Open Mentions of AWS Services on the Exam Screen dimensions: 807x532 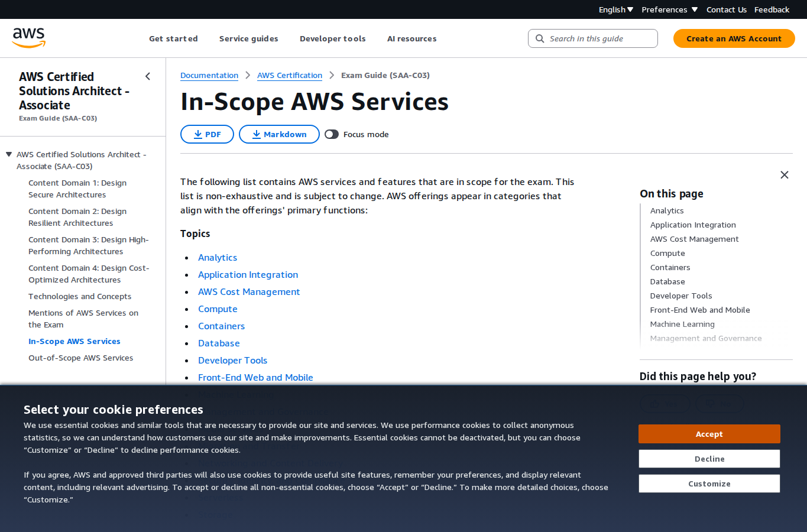coord(83,319)
